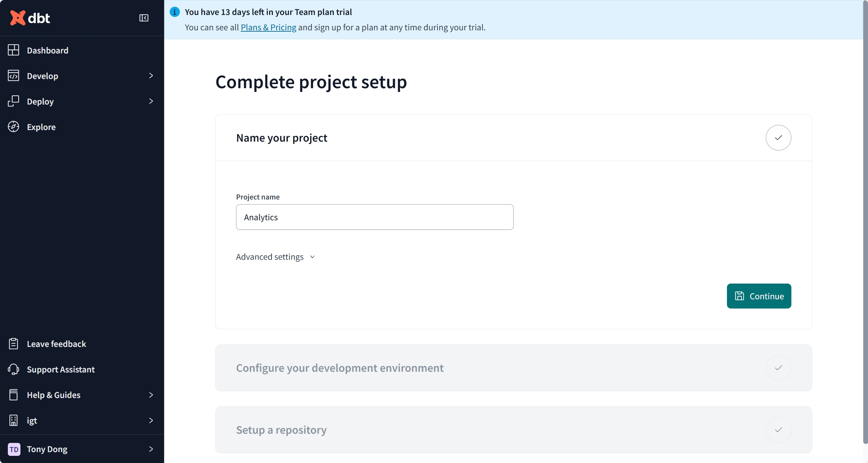Screen dimensions: 868x463
Task: Click the Explore compass icon
Action: coord(13,127)
